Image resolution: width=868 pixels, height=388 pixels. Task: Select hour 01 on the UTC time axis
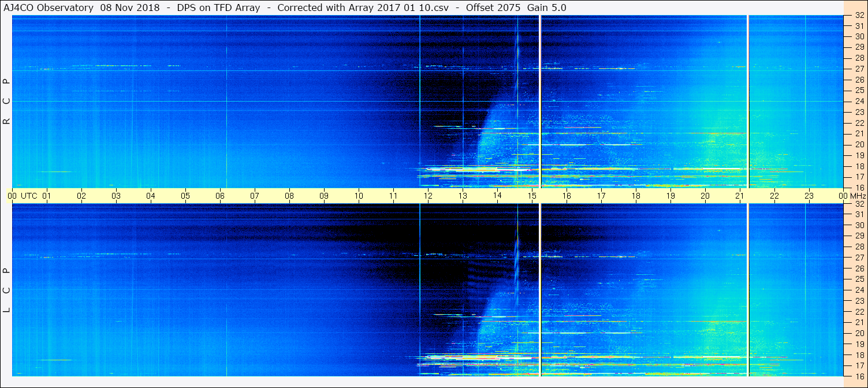(x=47, y=196)
